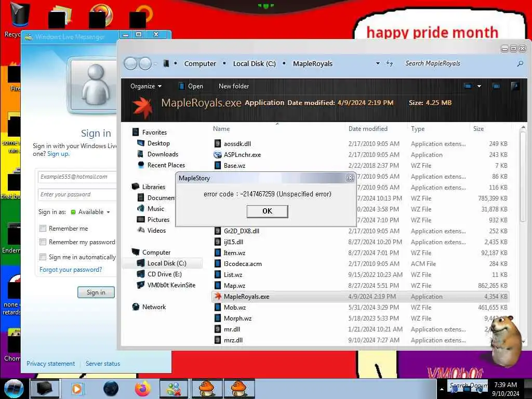Image resolution: width=532 pixels, height=399 pixels.
Task: Check Sign me in automatically
Action: point(43,257)
